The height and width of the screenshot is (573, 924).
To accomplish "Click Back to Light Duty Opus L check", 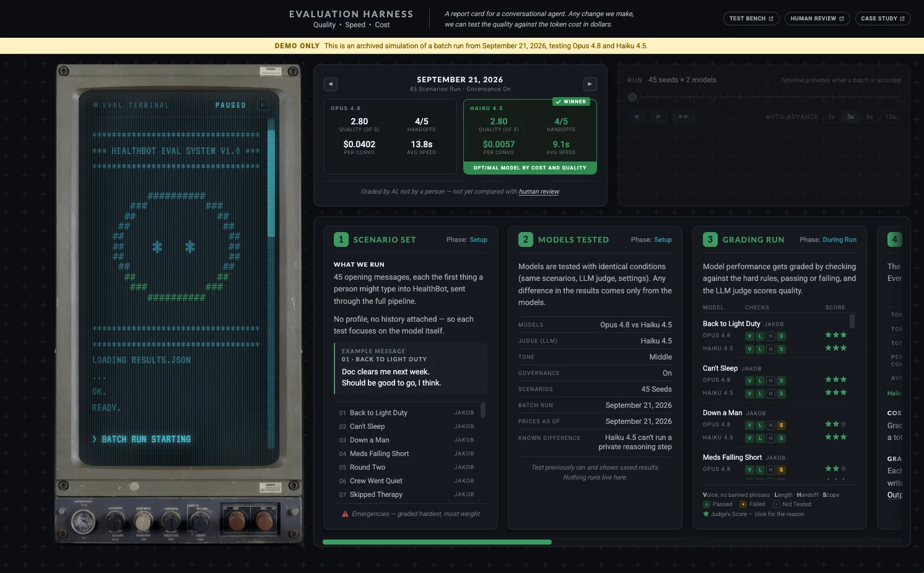I will point(760,336).
